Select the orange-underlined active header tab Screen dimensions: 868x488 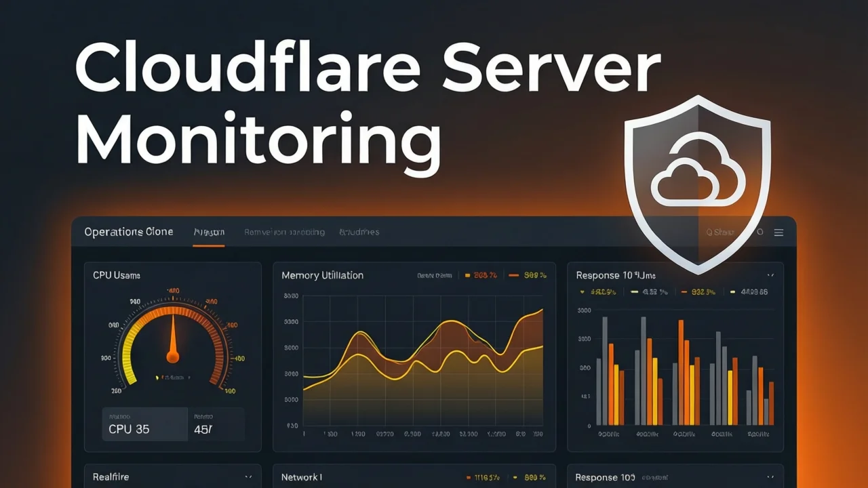tap(209, 232)
